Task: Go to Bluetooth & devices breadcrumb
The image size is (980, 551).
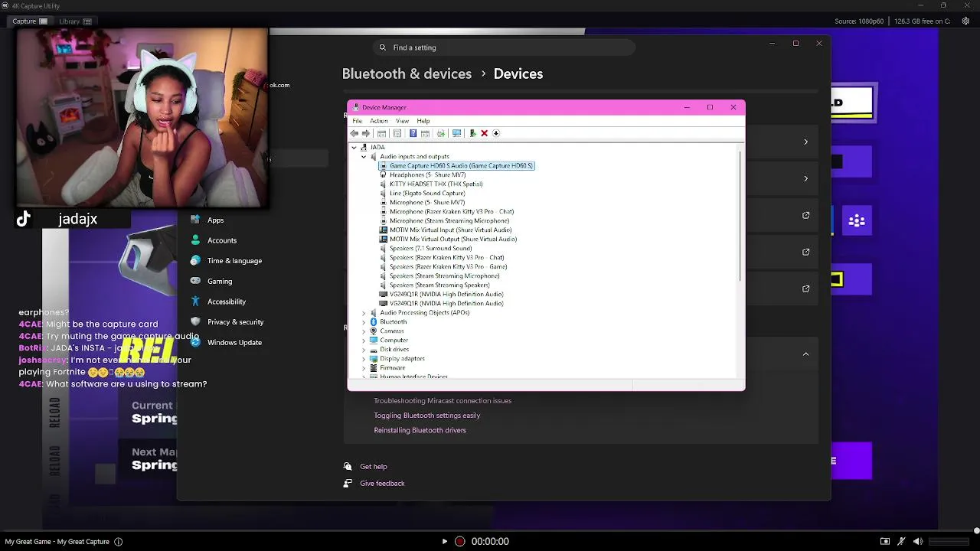Action: point(407,73)
